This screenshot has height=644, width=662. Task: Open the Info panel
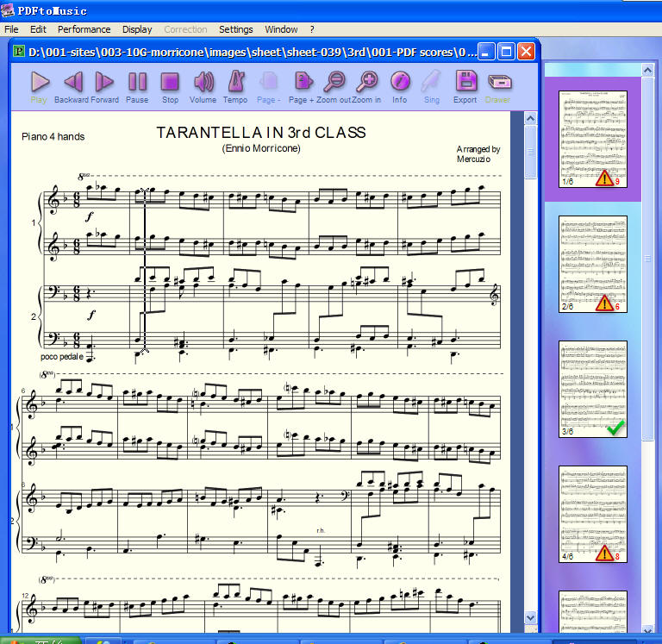click(x=400, y=87)
